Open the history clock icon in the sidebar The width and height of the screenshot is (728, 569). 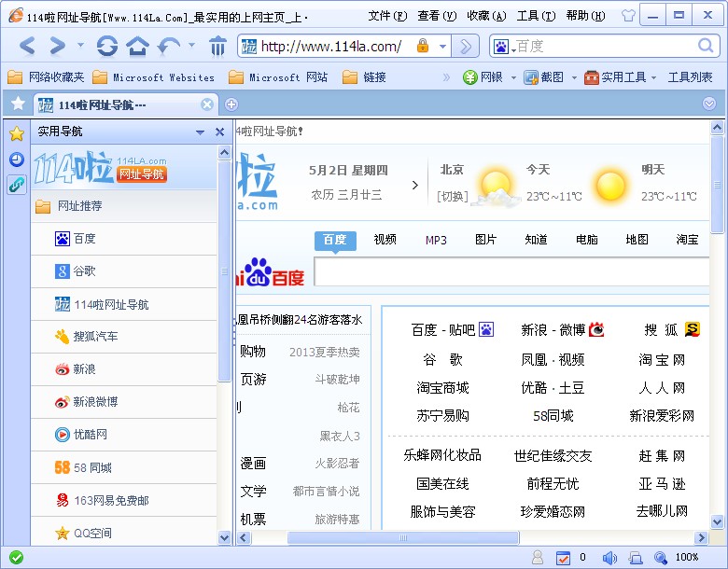[16, 160]
